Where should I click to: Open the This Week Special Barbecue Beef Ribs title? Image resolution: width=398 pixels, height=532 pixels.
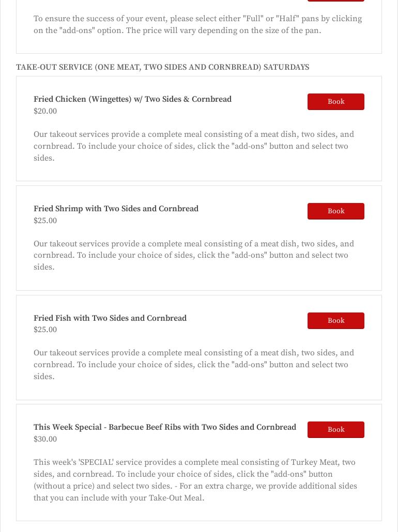pyautogui.click(x=165, y=427)
